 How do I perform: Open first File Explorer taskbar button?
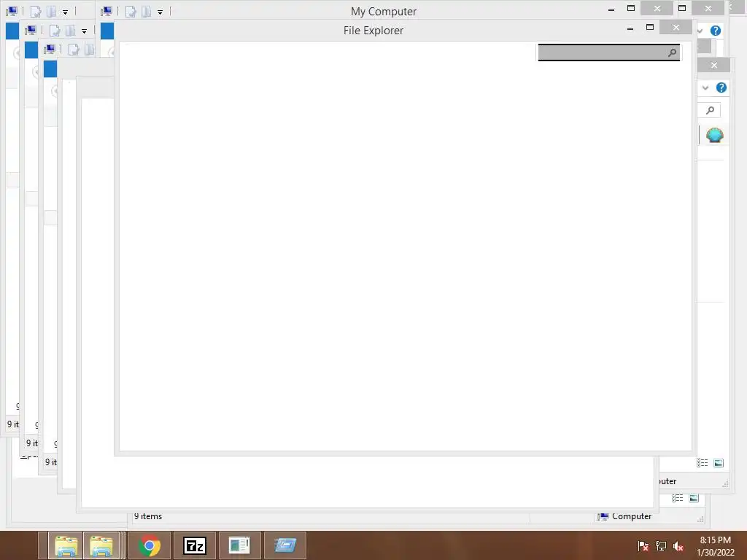coord(66,545)
